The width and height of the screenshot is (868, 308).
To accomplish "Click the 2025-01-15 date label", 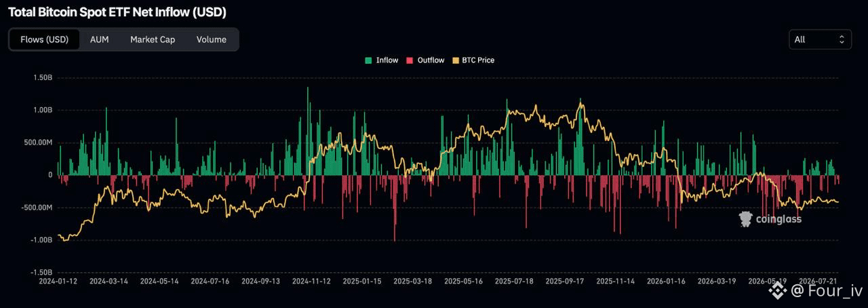I will click(362, 281).
